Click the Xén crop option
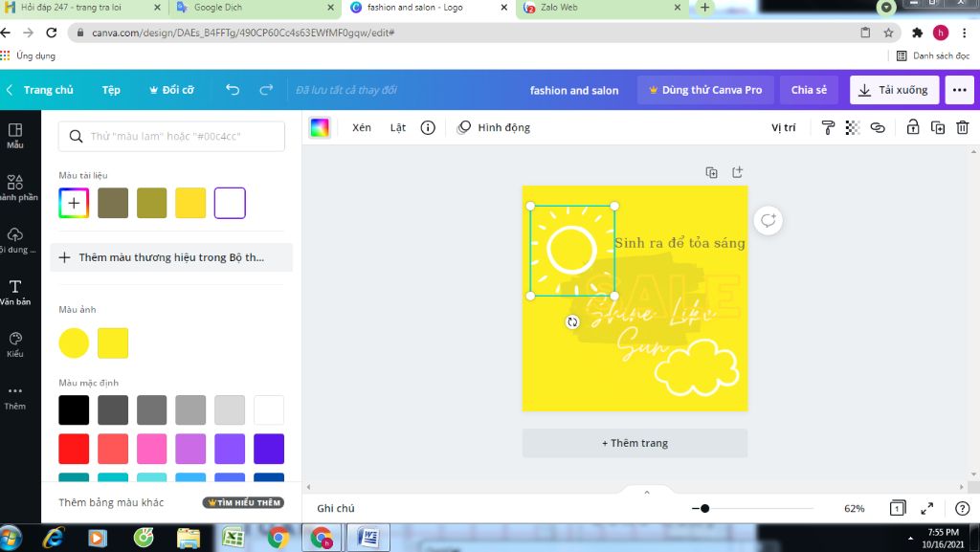Viewport: 980px width, 552px height. tap(361, 127)
